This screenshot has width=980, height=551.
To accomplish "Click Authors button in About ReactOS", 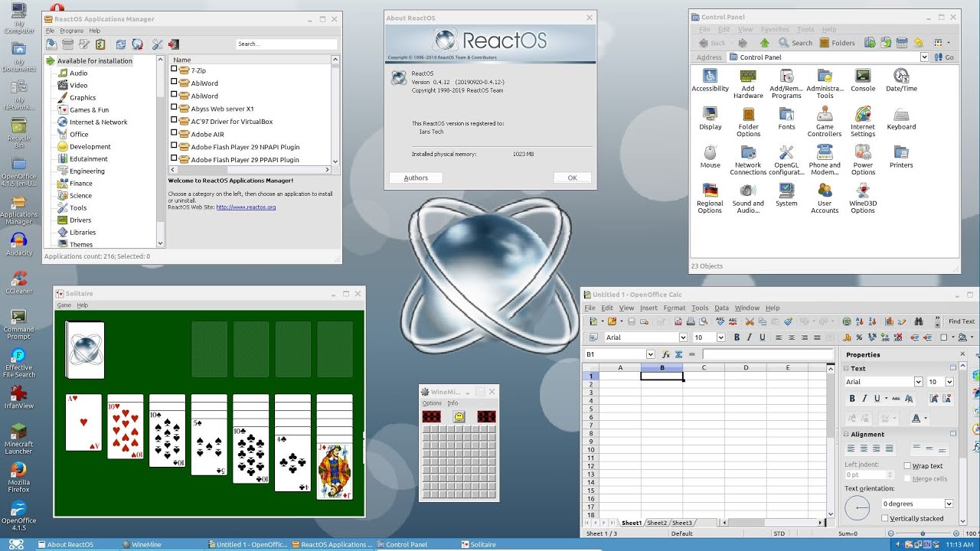I will tap(416, 178).
